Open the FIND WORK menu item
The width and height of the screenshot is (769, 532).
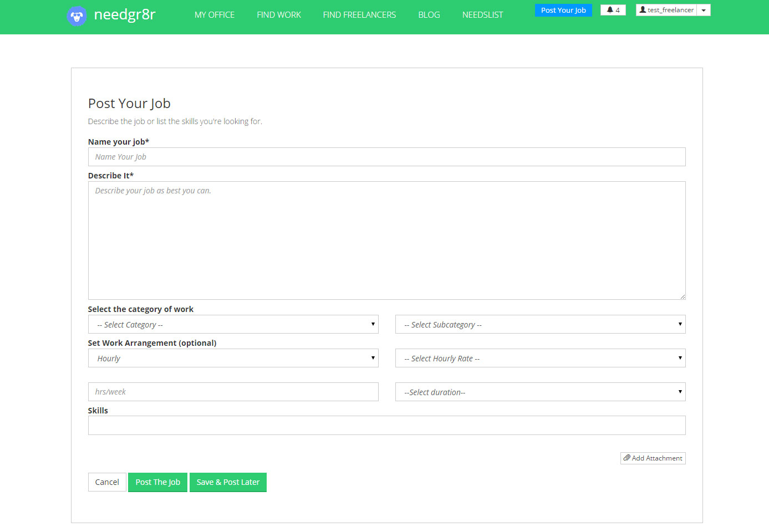pos(279,15)
